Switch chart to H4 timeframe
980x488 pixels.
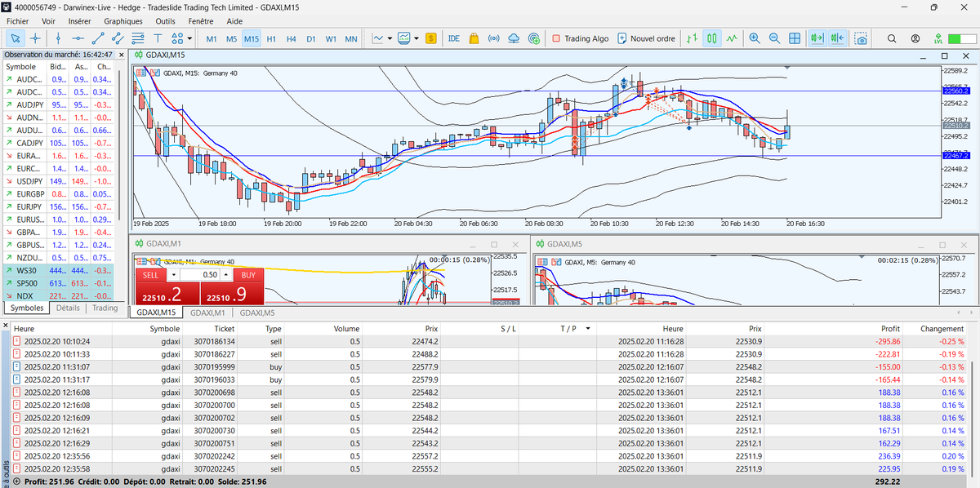click(x=291, y=38)
